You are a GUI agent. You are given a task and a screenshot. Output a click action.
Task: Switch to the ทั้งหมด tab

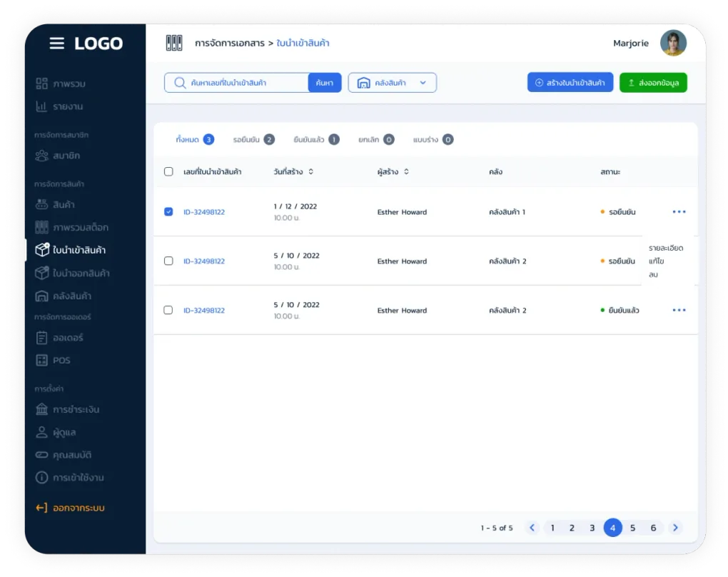pyautogui.click(x=195, y=139)
